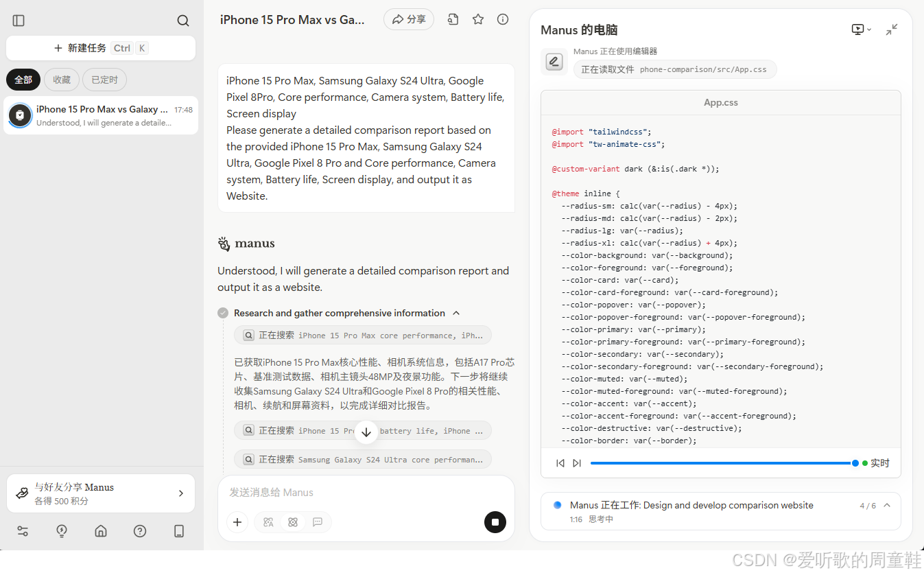Click the @theme inline code line
The image size is (924, 575).
coord(586,193)
